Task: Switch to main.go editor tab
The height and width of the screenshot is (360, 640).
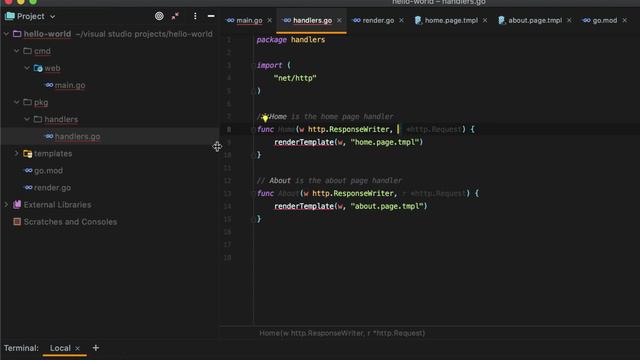Action: click(249, 20)
